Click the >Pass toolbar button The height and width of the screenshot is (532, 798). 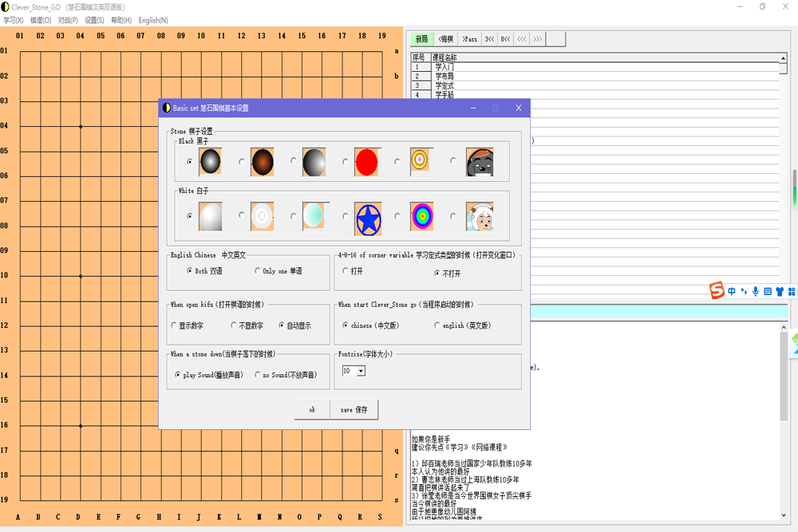[469, 39]
